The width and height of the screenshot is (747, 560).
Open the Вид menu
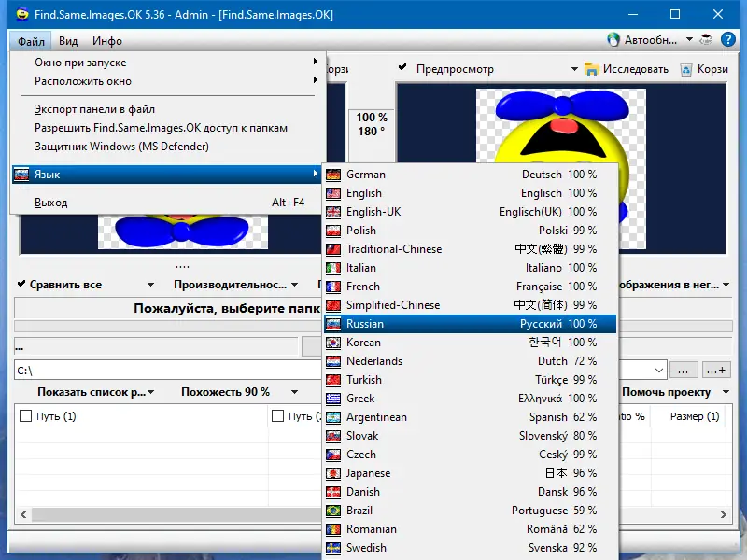pyautogui.click(x=68, y=41)
